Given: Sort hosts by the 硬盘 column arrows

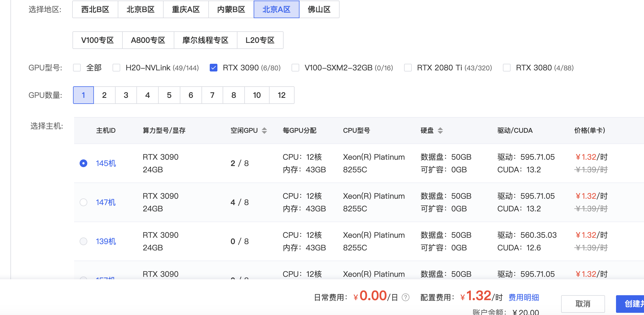Looking at the screenshot, I should (x=440, y=131).
